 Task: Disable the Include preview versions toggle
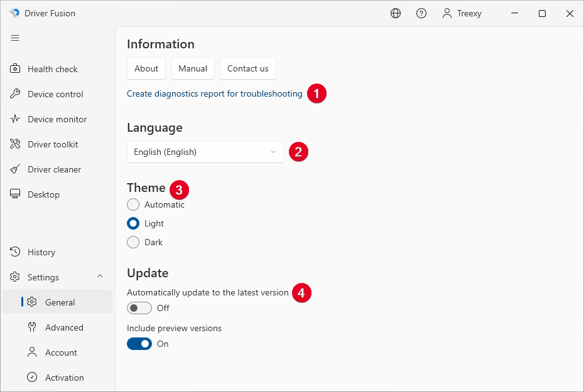[x=139, y=344]
